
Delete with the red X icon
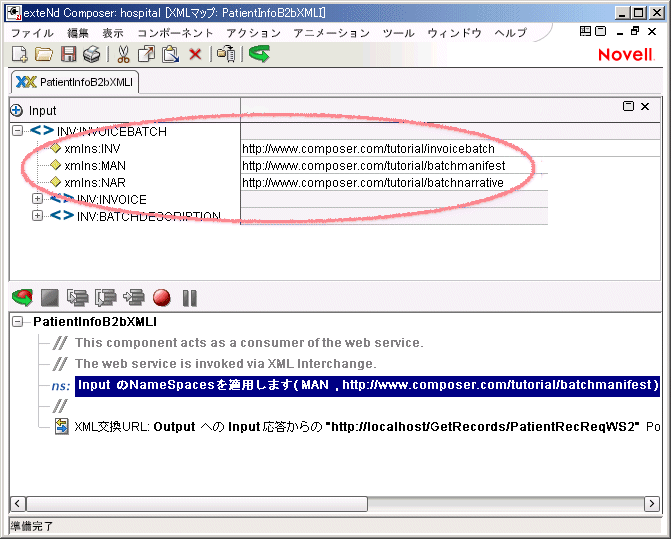195,54
